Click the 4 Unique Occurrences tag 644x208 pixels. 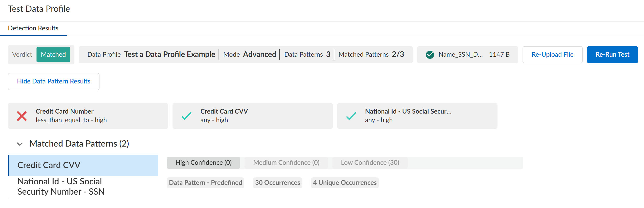(x=345, y=183)
